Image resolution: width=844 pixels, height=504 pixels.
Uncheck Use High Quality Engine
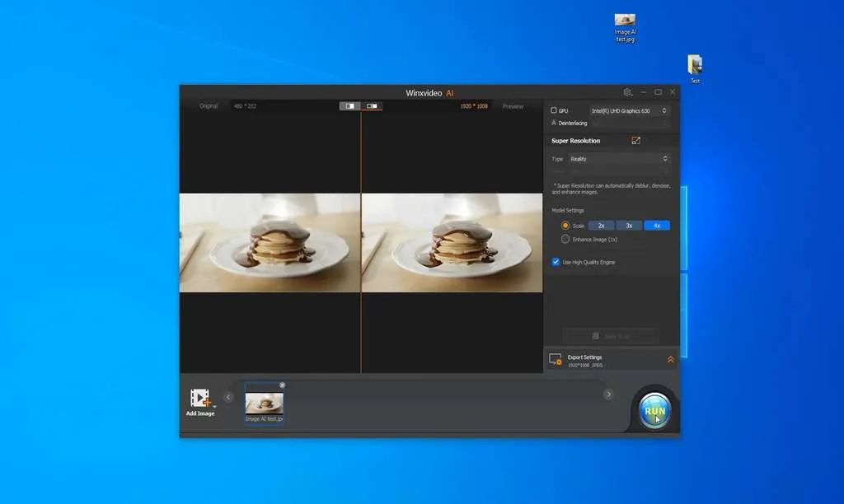pos(556,261)
